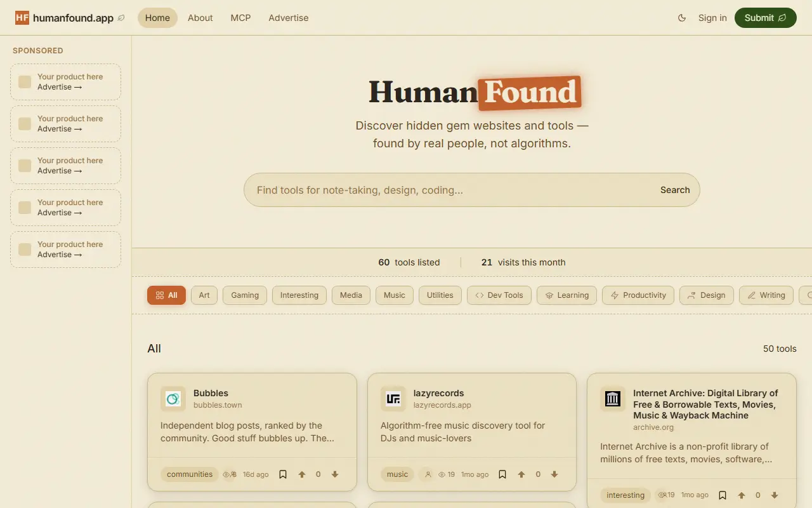Filter by Gaming category
This screenshot has height=508, width=812.
[x=245, y=295]
